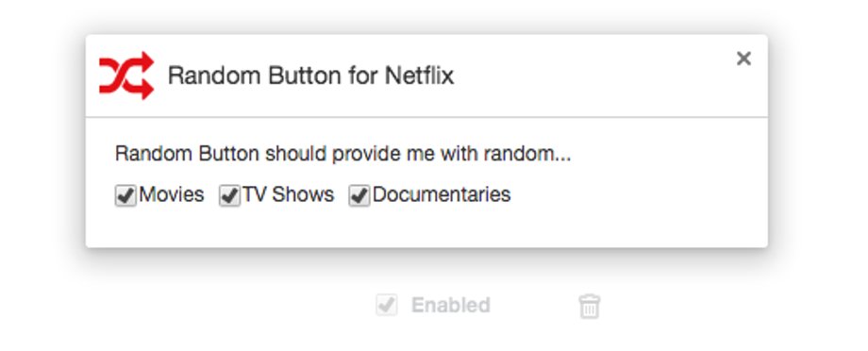Screen dimensions: 868x351
Task: Select the TV Shows label text
Action: (x=289, y=194)
